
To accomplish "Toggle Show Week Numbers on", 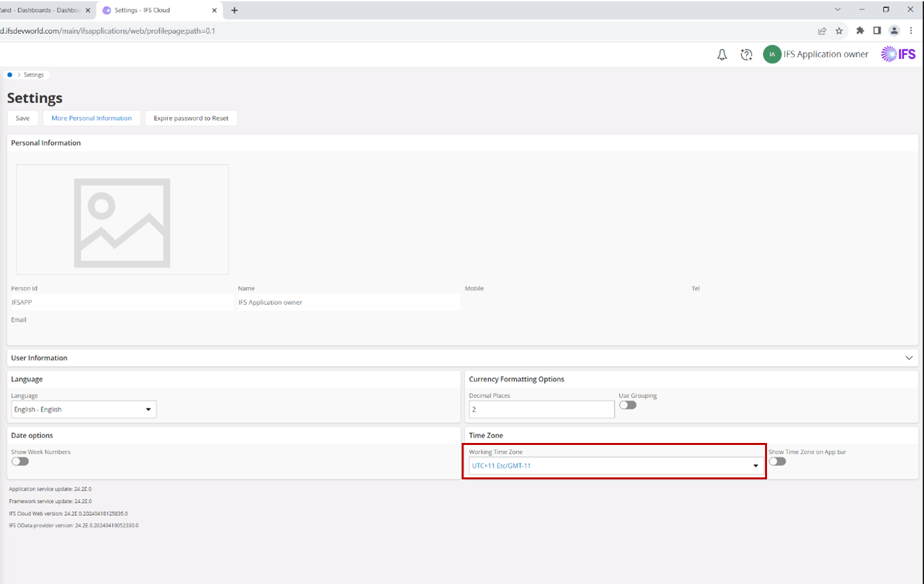I will click(x=20, y=461).
